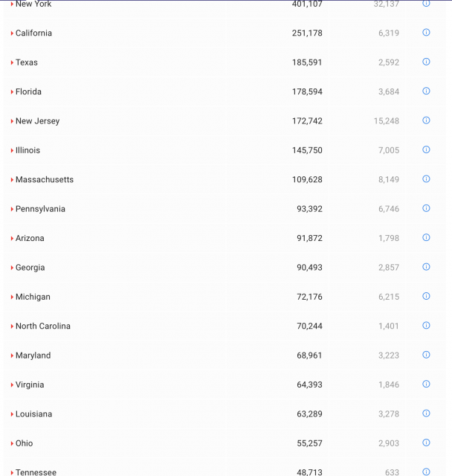The width and height of the screenshot is (452, 476).
Task: Click Florida's case count 178,594
Action: tap(307, 91)
